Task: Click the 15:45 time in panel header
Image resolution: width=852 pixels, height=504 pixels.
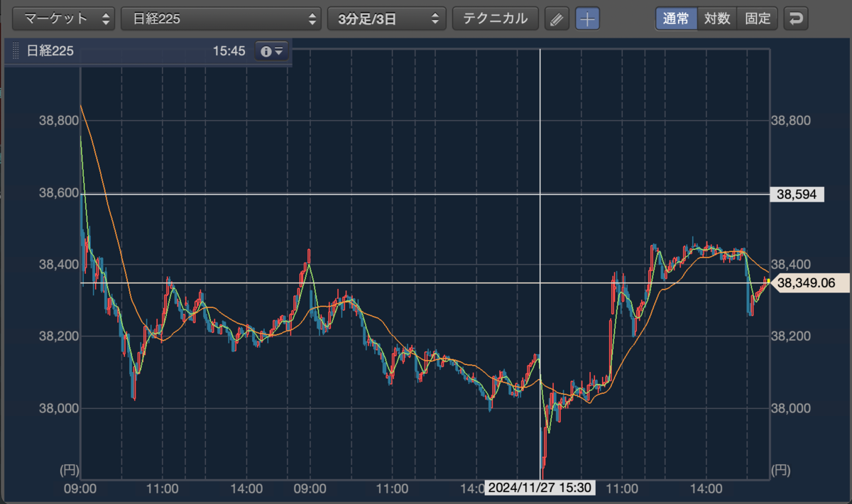Action: click(229, 51)
